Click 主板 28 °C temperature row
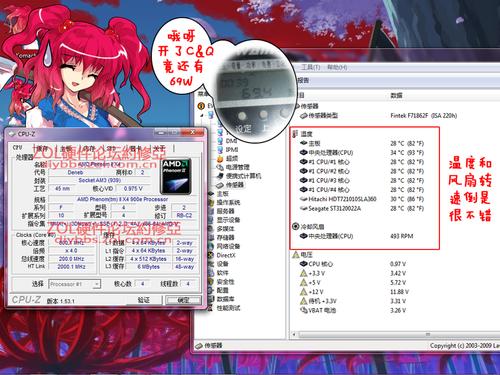 [x=362, y=143]
